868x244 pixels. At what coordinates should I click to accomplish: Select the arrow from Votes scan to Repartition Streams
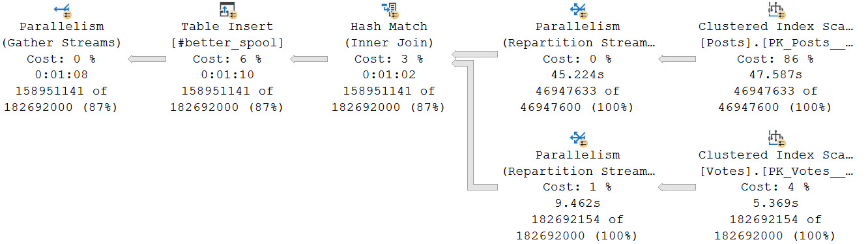pyautogui.click(x=677, y=188)
